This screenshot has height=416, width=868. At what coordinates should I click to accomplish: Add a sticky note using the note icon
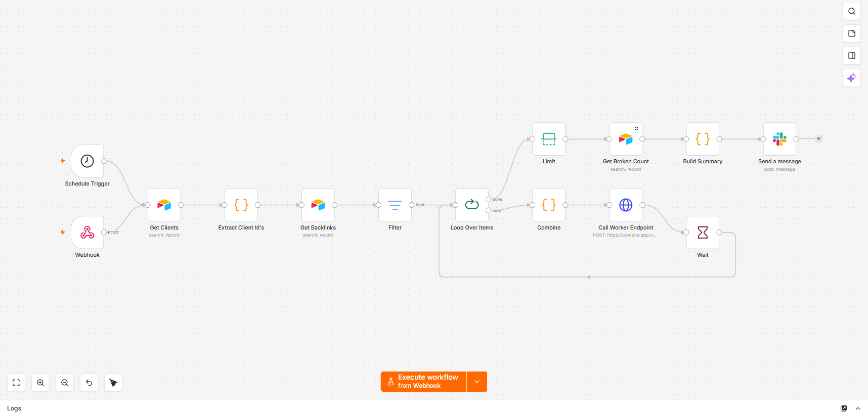(852, 33)
